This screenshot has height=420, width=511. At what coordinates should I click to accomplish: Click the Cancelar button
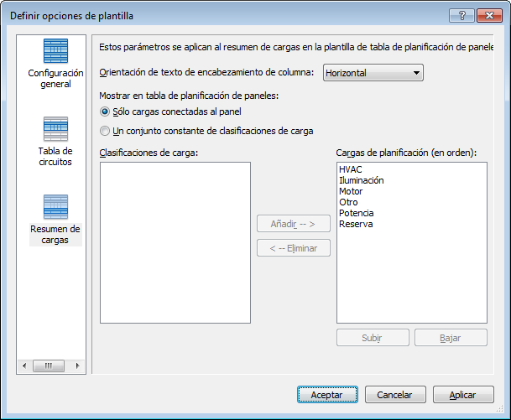[x=394, y=395]
